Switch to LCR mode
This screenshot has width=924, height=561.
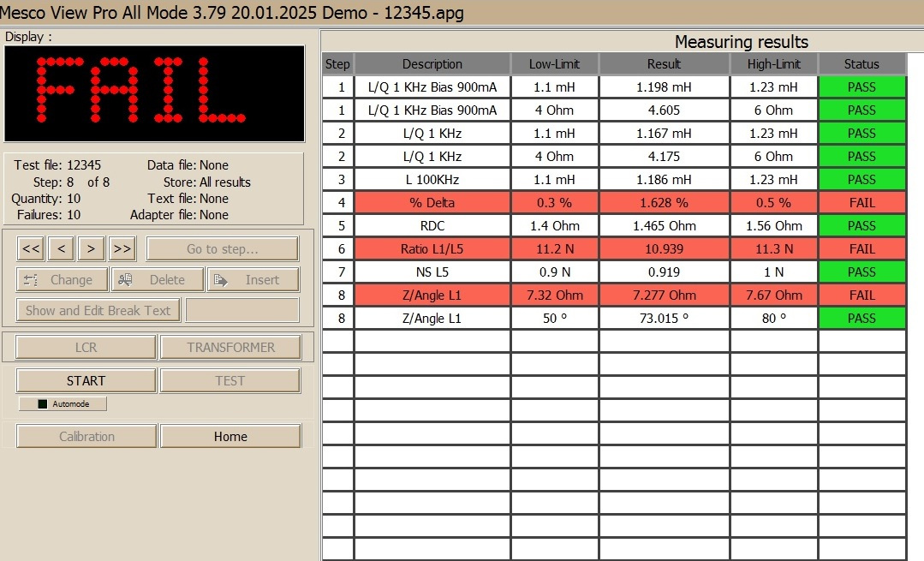point(86,347)
